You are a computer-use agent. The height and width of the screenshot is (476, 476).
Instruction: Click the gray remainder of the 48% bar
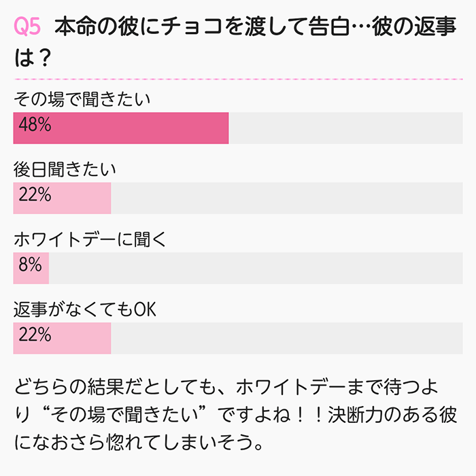point(345,128)
